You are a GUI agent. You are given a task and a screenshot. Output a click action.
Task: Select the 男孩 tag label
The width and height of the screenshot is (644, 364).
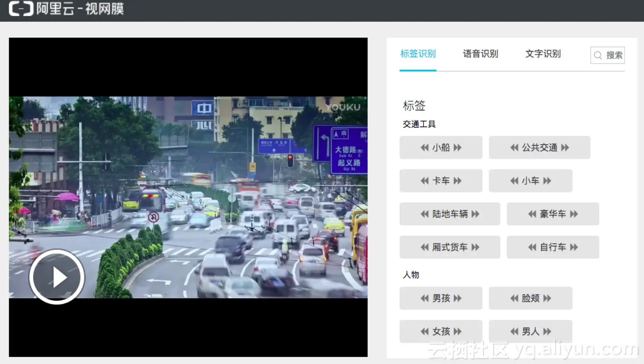pos(441,298)
